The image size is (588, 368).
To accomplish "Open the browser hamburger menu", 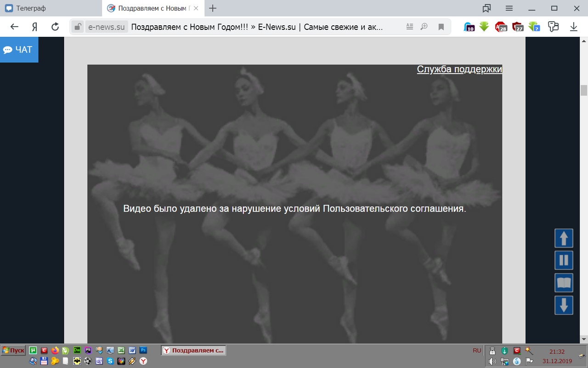I will click(x=509, y=8).
